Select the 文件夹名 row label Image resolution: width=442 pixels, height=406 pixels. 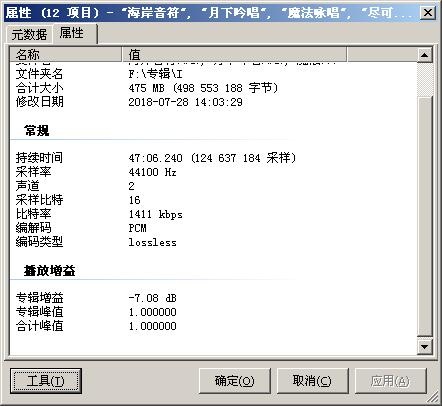tap(39, 74)
